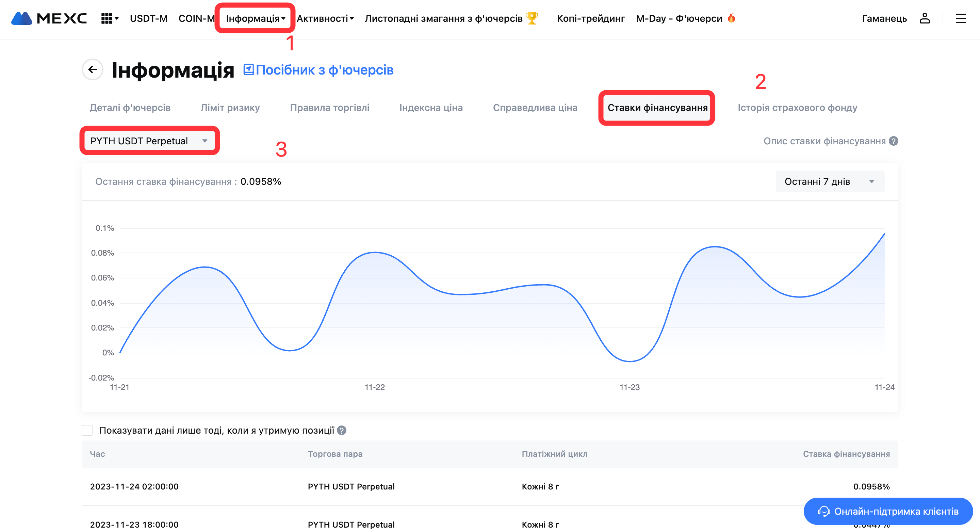The height and width of the screenshot is (531, 980).
Task: Click help icon next to positions checkbox
Action: point(342,431)
